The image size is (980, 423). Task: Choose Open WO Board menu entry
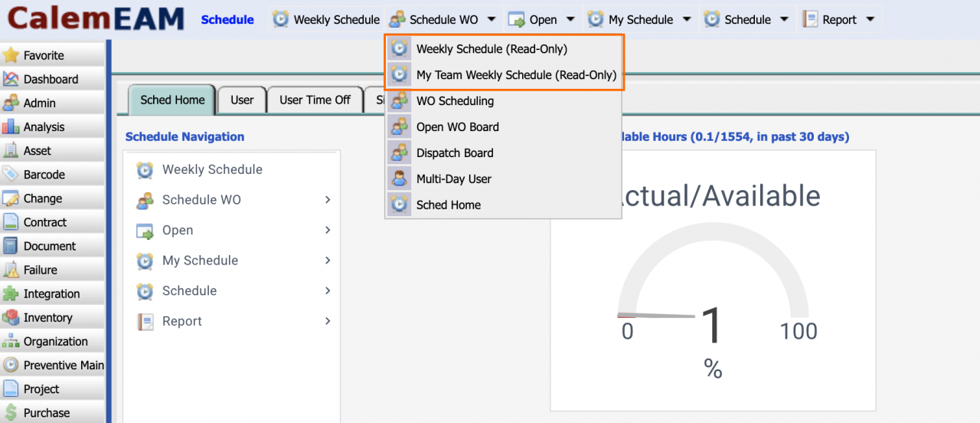[505, 126]
